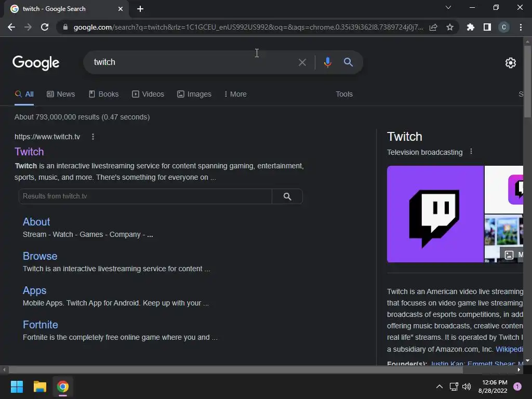Open File Explorer from the taskbar

(x=39, y=387)
